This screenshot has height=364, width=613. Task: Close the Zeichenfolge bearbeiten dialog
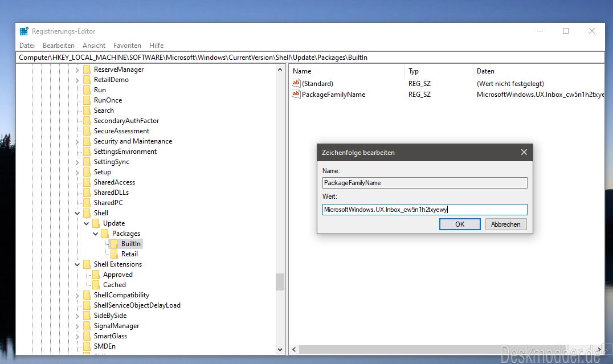524,152
